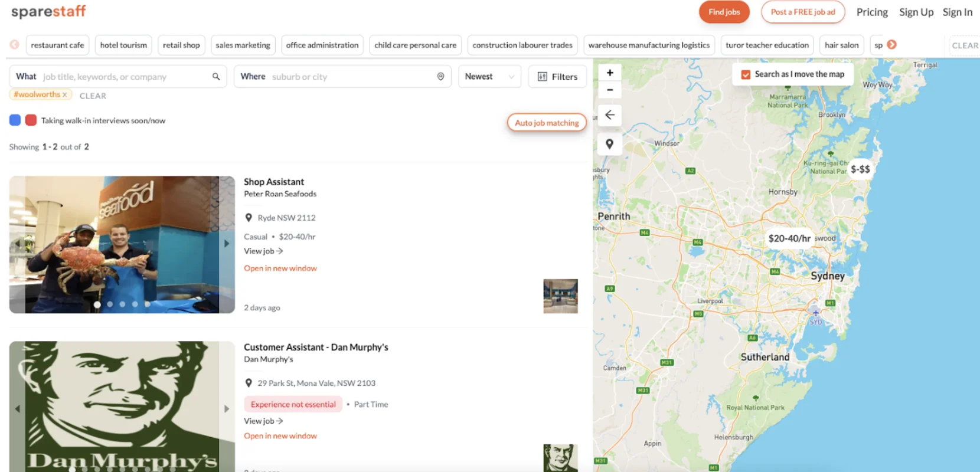Open the seafood shop job photo

[x=122, y=244]
